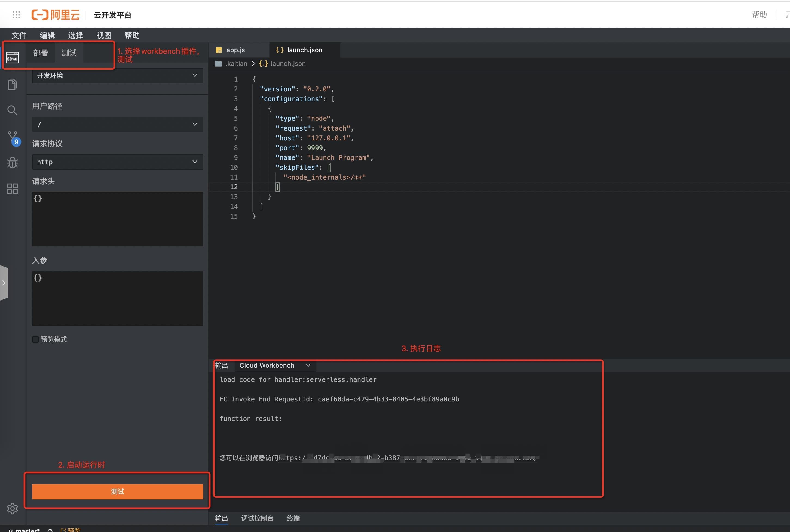
Task: Click into the 入参 JSON input box
Action: pyautogui.click(x=117, y=299)
